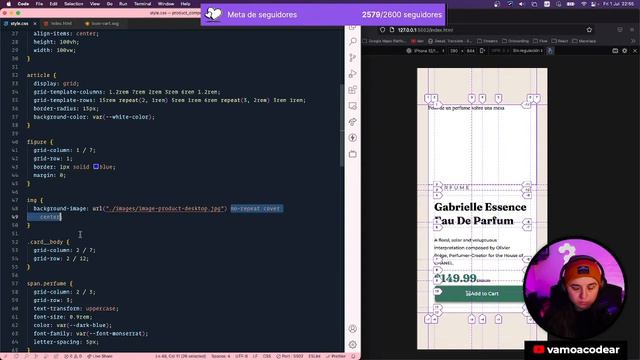Click the viewport height field 844

471,51
